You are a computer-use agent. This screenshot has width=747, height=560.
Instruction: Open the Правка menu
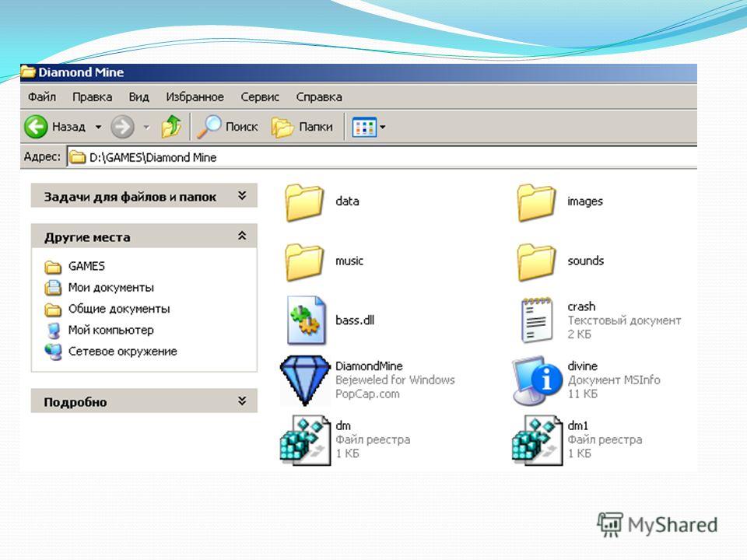[x=93, y=97]
